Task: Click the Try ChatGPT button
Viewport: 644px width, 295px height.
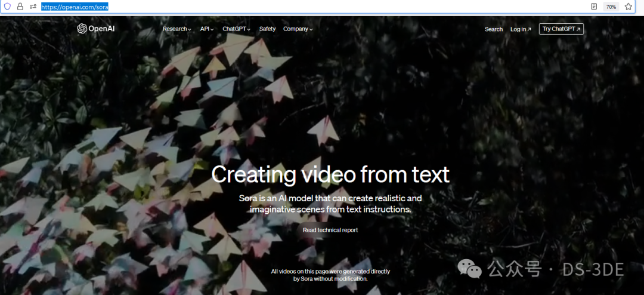Action: pos(562,29)
